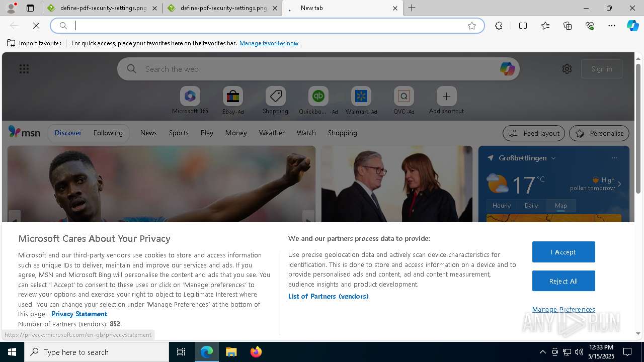Image resolution: width=644 pixels, height=362 pixels.
Task: Open the Shopping menu item
Action: [342, 133]
